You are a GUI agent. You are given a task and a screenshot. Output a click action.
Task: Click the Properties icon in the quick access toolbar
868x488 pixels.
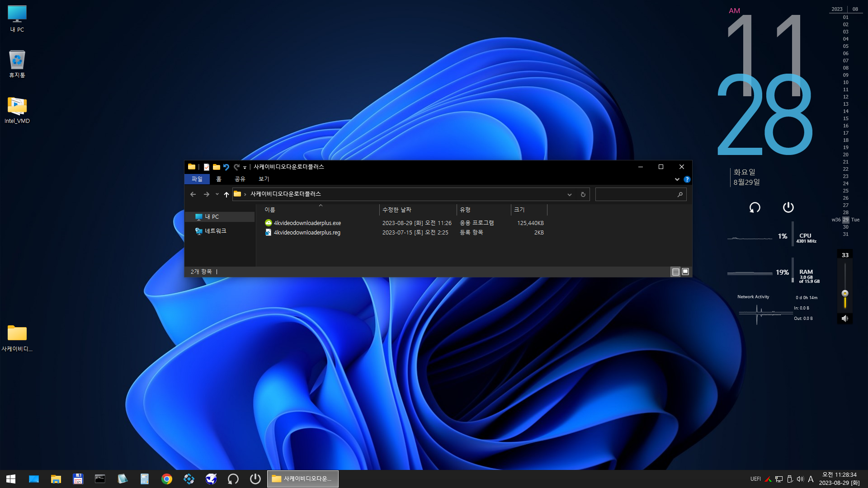207,167
